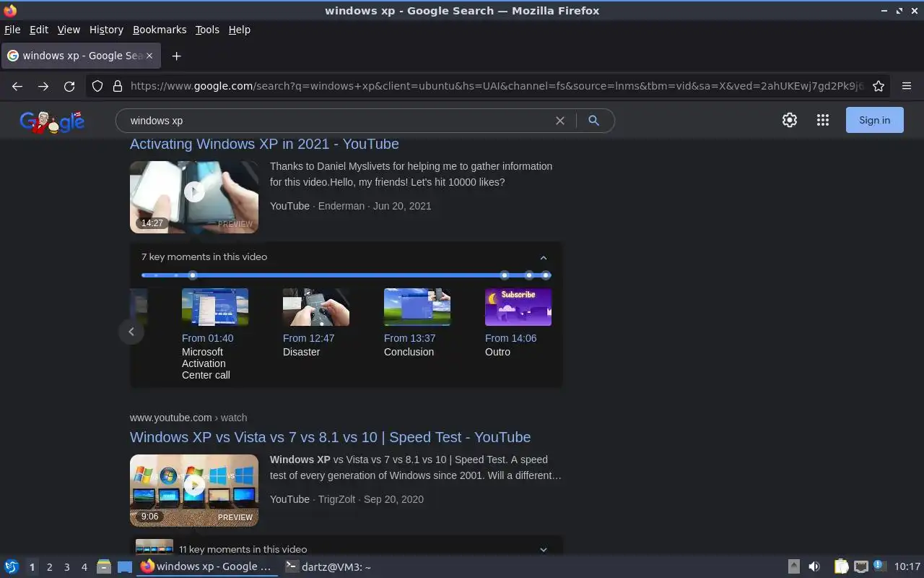This screenshot has width=924, height=578.
Task: Click the 01:40 marker on key moments timeline
Action: pos(192,275)
